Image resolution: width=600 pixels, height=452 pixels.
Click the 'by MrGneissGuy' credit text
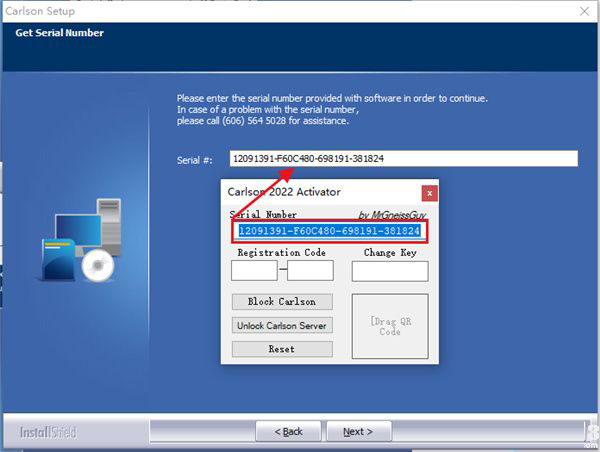[392, 215]
